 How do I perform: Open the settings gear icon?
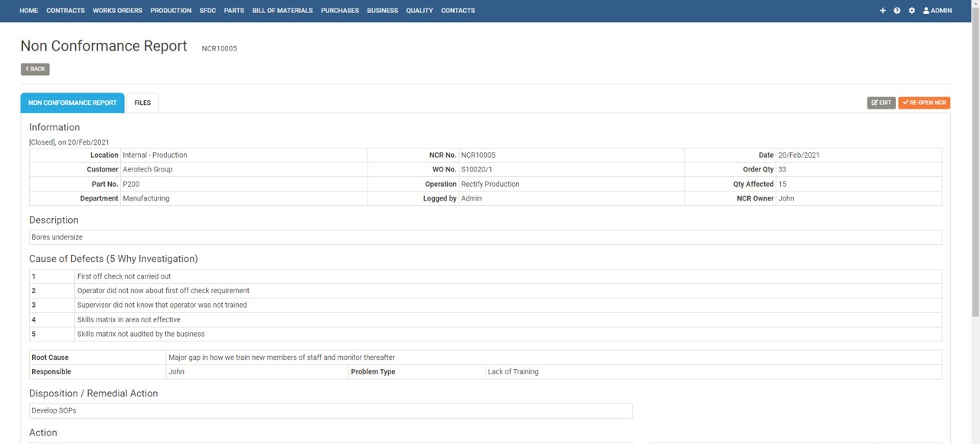911,10
